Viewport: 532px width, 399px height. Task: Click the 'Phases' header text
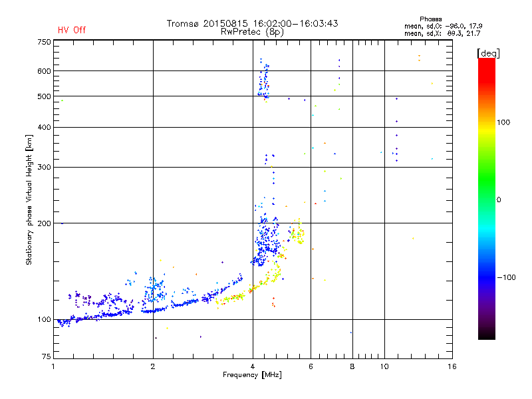430,19
